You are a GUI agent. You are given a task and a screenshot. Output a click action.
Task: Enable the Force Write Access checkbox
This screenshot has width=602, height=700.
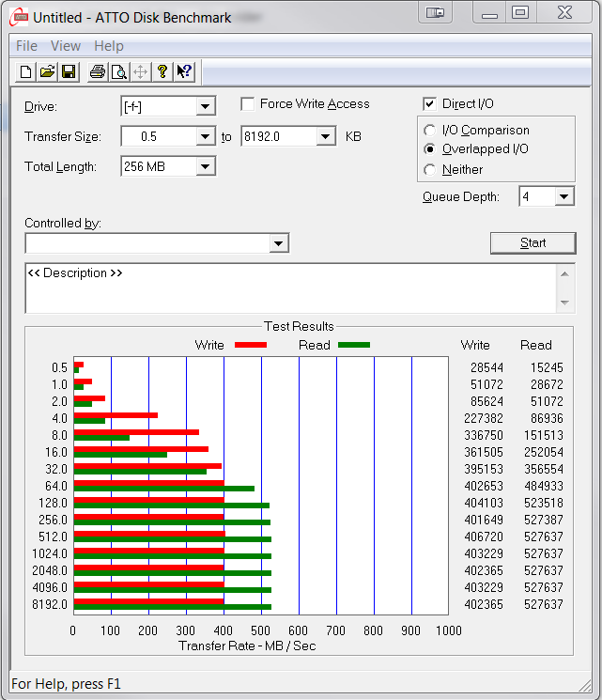[x=248, y=104]
